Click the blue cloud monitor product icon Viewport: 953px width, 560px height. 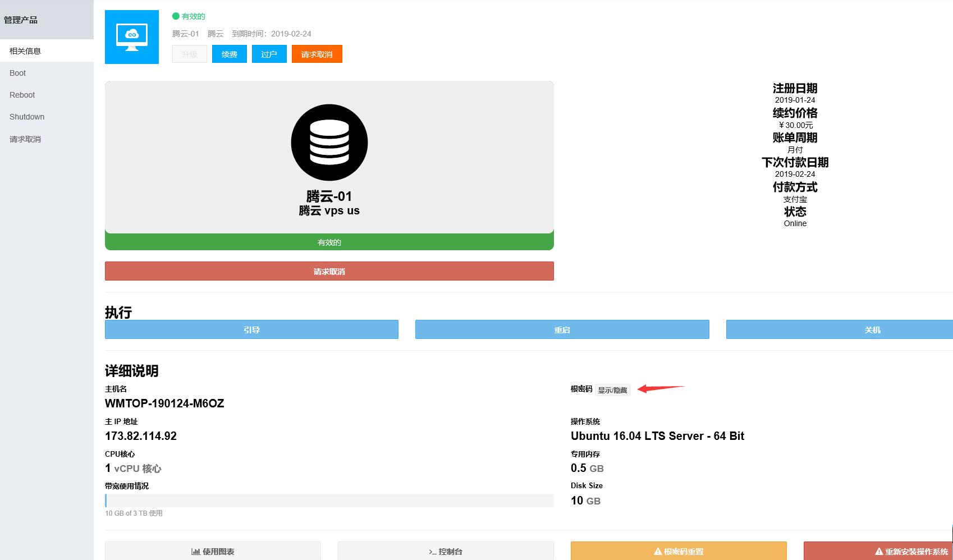132,37
